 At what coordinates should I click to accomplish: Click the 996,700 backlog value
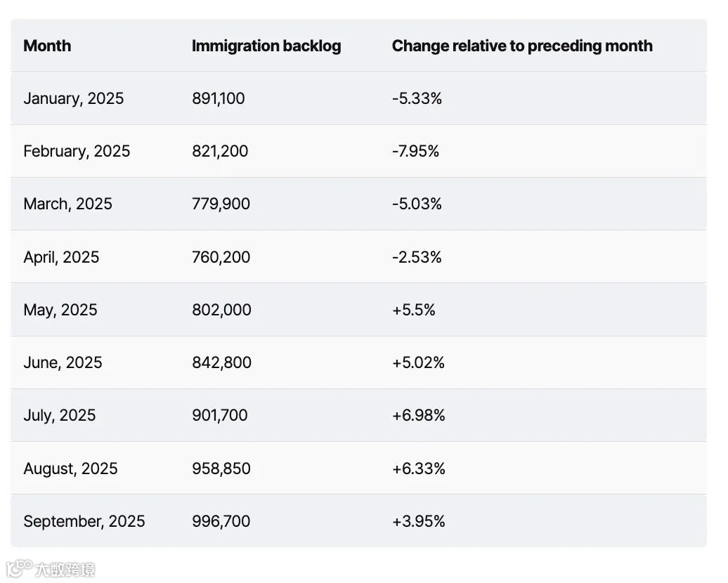[221, 520]
